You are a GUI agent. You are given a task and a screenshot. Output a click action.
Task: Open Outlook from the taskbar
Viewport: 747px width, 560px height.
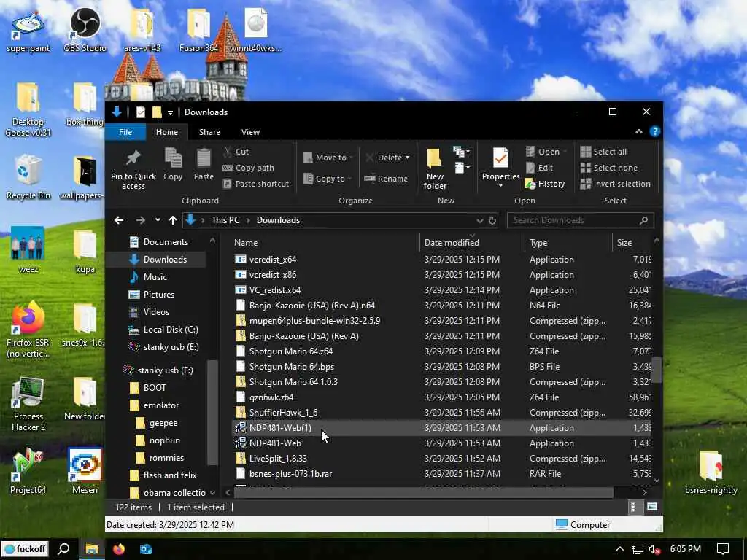coord(146,549)
